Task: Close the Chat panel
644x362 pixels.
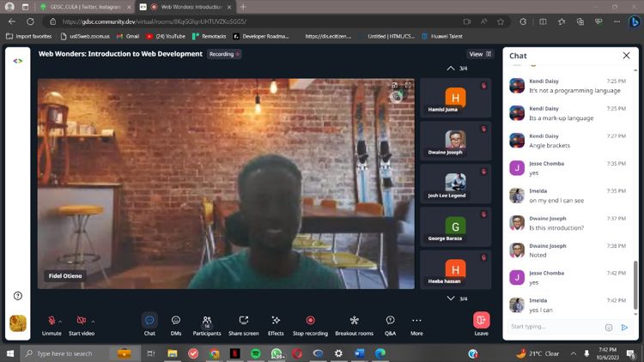Action: [626, 56]
